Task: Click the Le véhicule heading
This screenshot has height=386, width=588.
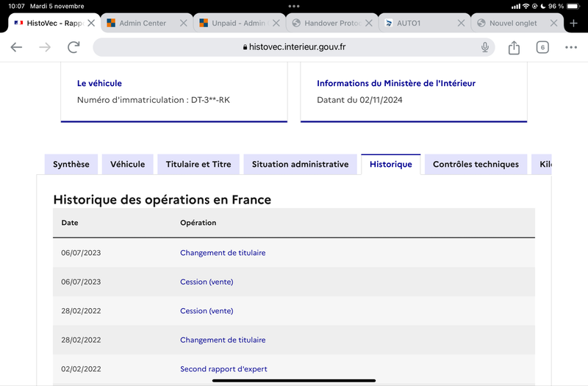Action: (x=99, y=83)
